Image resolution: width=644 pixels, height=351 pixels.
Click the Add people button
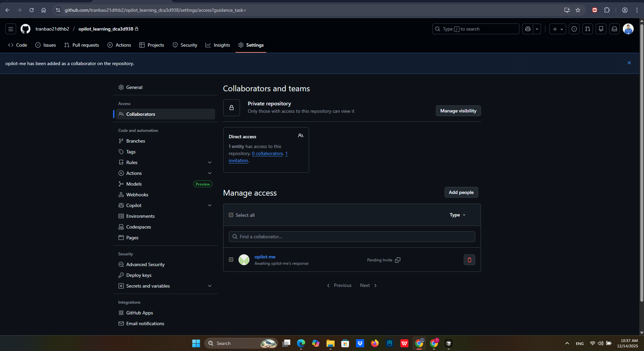point(461,192)
